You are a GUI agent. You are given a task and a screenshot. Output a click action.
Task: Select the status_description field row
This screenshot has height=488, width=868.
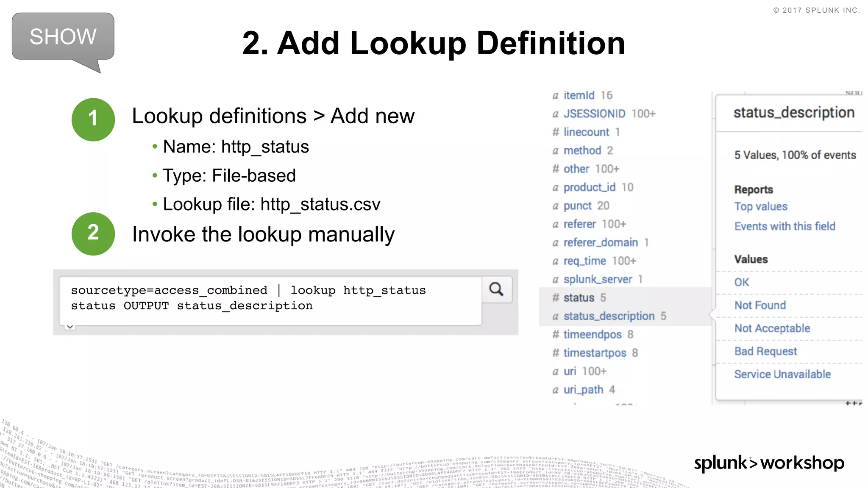pos(625,316)
